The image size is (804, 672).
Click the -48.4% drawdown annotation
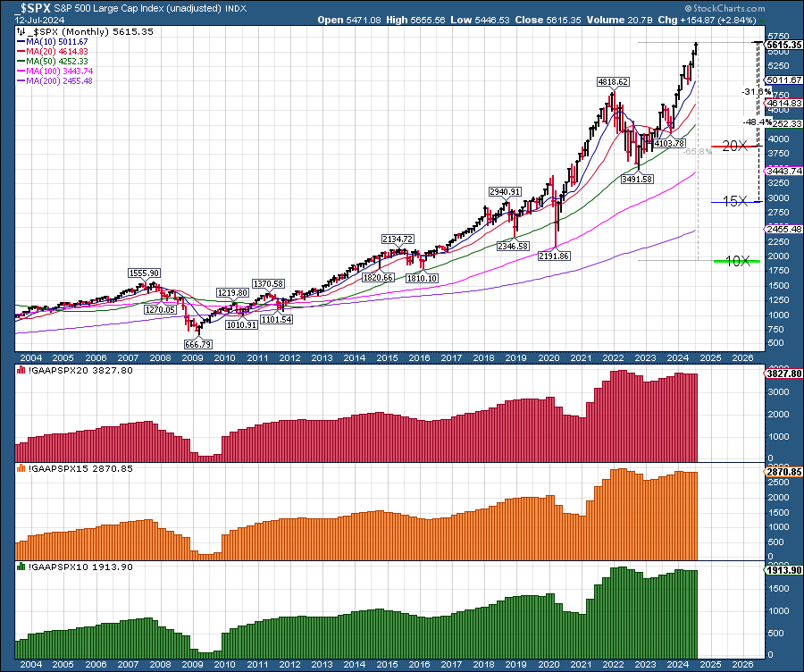pyautogui.click(x=758, y=122)
